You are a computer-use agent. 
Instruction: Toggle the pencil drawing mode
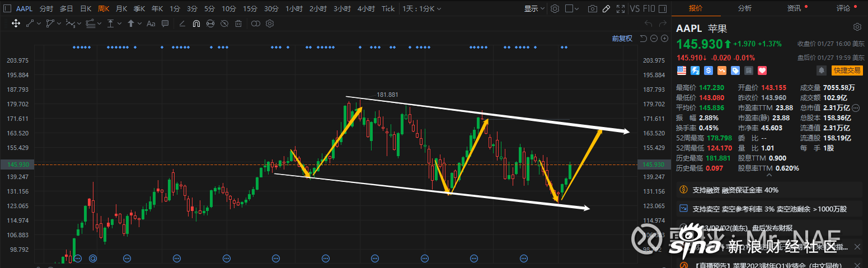point(606,9)
